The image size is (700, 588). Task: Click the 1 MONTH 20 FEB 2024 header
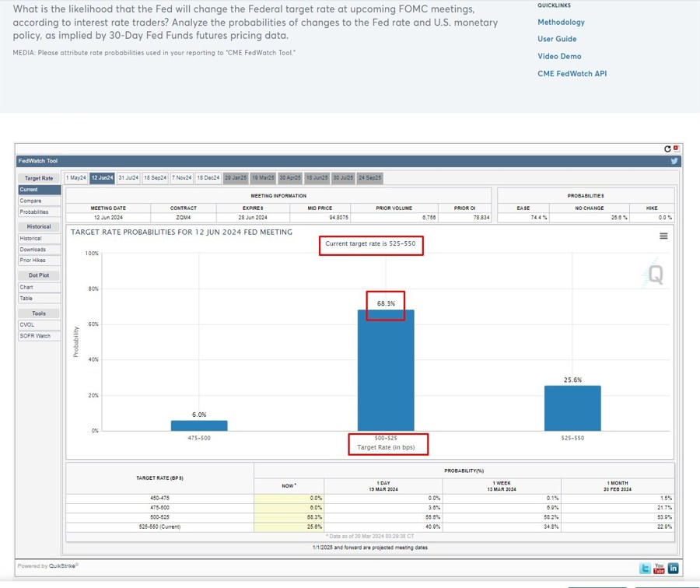[x=618, y=486]
